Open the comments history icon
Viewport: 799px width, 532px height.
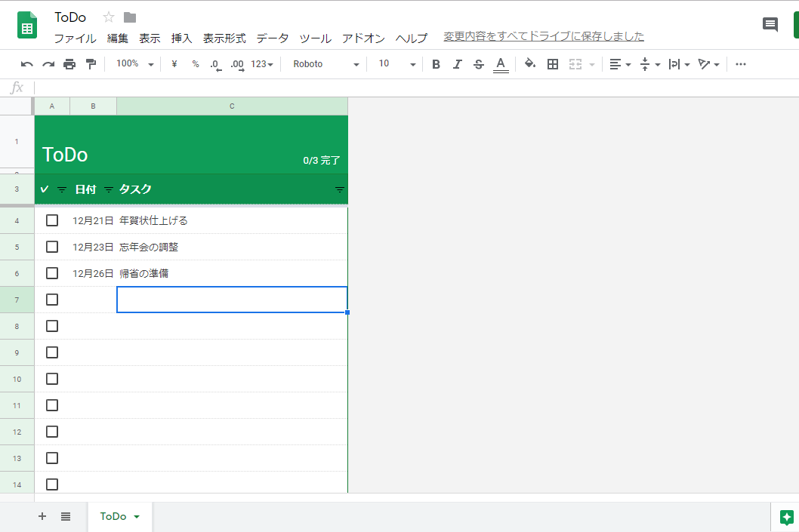click(770, 24)
